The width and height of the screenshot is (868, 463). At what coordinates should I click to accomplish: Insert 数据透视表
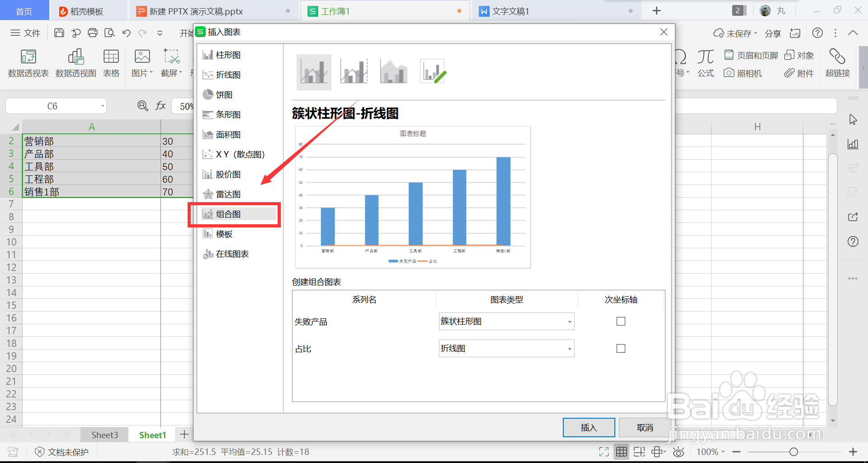tap(28, 63)
